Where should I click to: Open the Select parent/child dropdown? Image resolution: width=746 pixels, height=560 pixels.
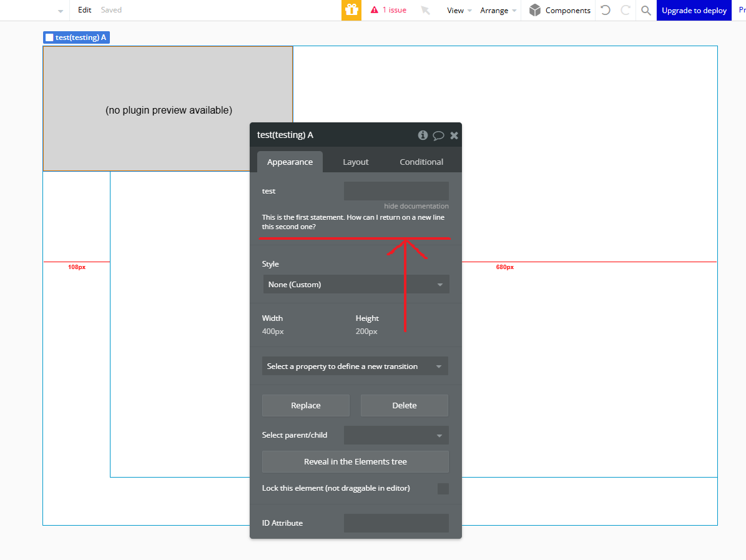[396, 435]
